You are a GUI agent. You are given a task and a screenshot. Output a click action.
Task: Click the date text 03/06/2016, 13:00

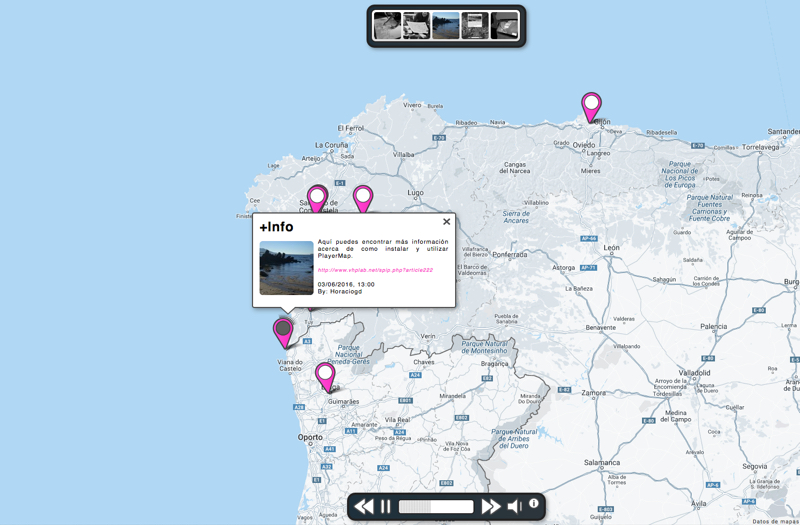[x=346, y=284]
